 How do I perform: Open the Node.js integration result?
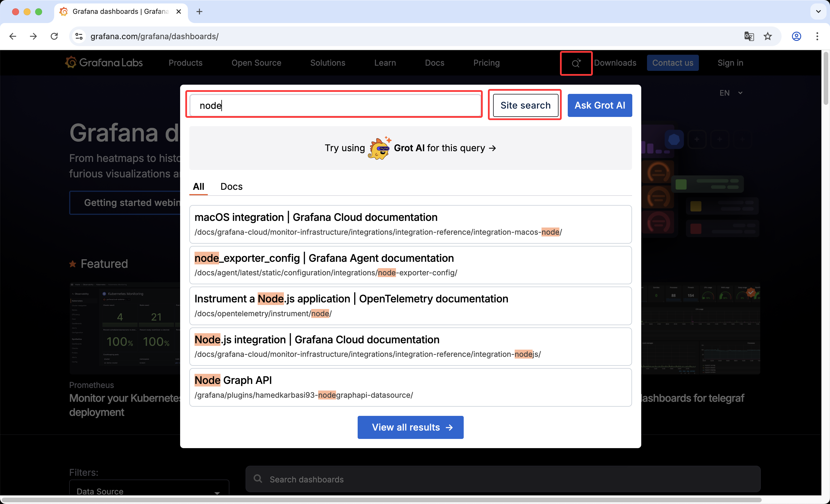(410, 346)
